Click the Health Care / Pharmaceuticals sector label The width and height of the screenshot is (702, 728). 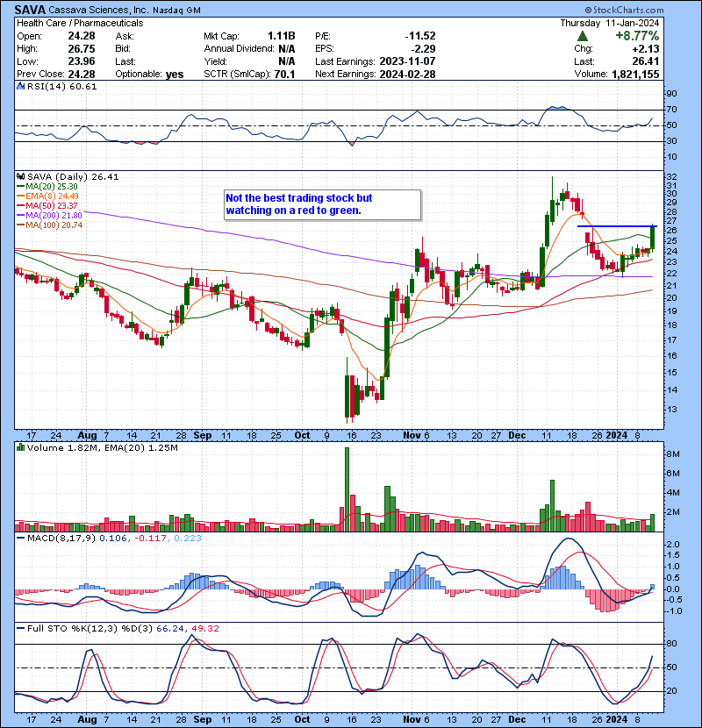80,23
